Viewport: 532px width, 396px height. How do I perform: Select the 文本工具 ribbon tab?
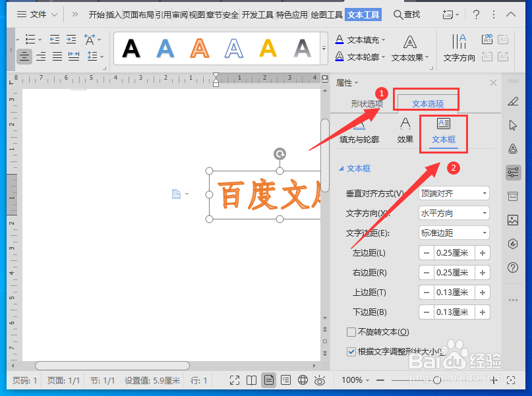tap(363, 15)
